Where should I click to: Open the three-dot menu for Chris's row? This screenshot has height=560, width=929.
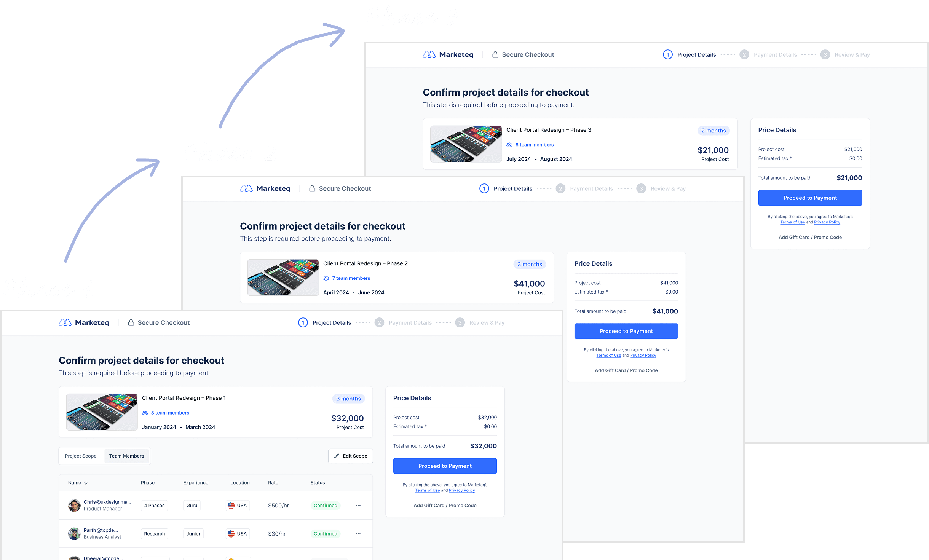pos(358,506)
